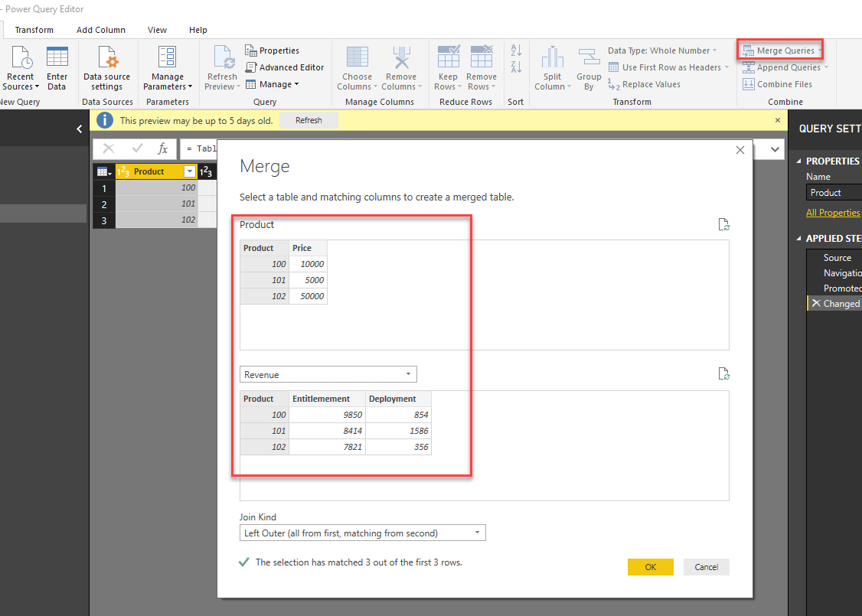Collapse the Queries pane with the chevron
This screenshot has height=616, width=862.
click(x=79, y=129)
